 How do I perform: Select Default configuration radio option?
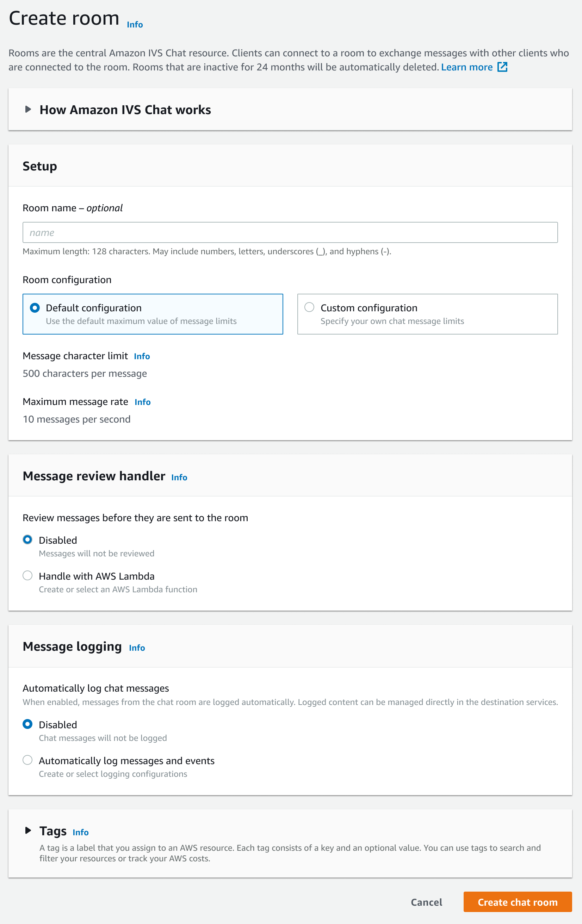[35, 308]
